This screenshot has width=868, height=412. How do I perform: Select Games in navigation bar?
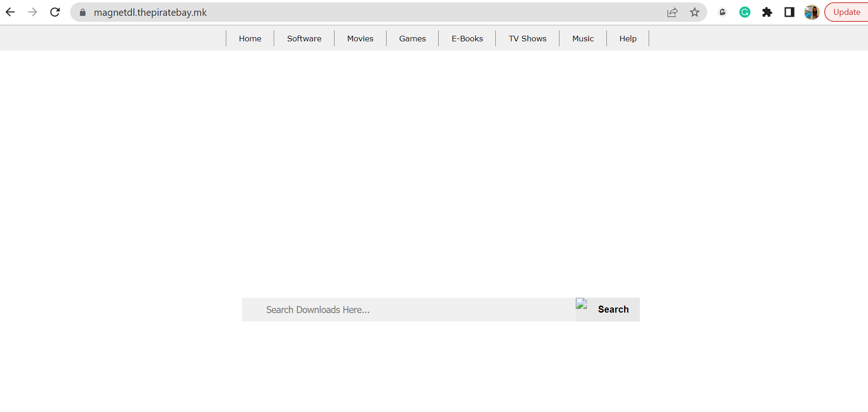pos(412,39)
